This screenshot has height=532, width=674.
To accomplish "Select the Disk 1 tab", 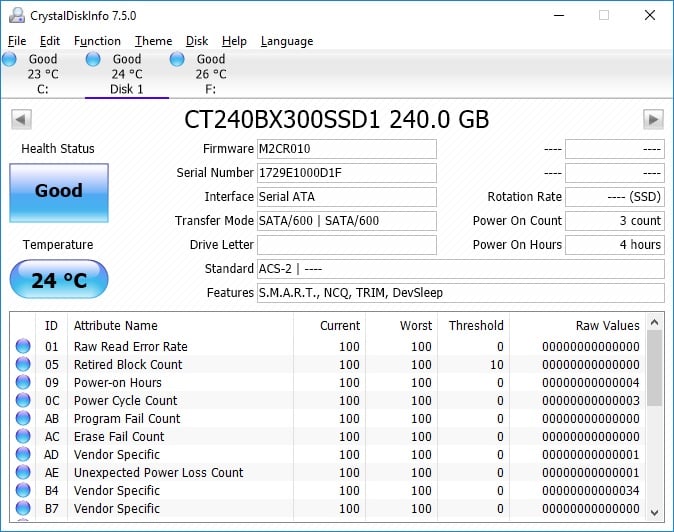I will click(x=126, y=74).
